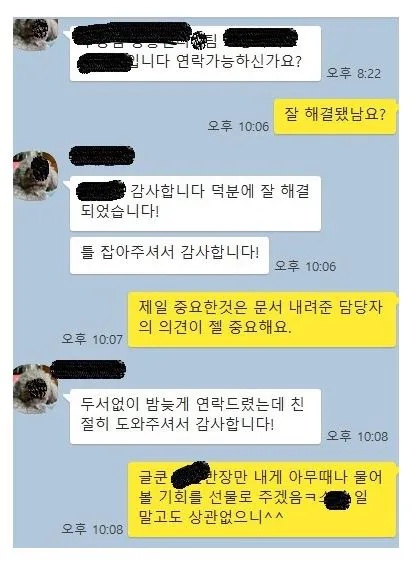Select the 두서없이 밤늦게 연락드렸는데 bubble
This screenshot has width=413, height=562.
pyautogui.click(x=195, y=416)
